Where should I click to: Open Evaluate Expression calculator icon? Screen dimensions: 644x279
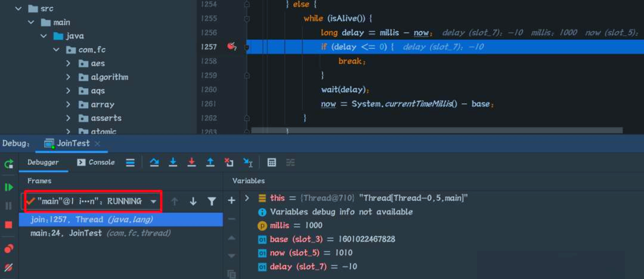point(271,163)
